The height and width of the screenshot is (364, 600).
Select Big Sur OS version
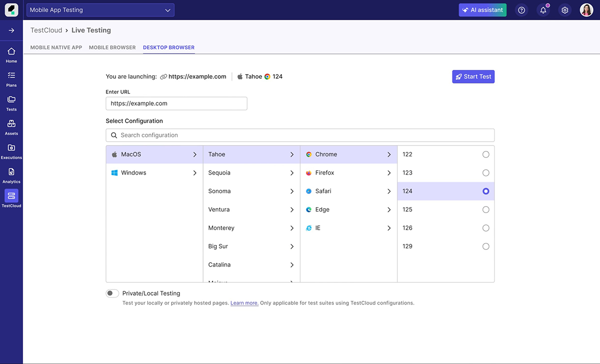point(251,246)
